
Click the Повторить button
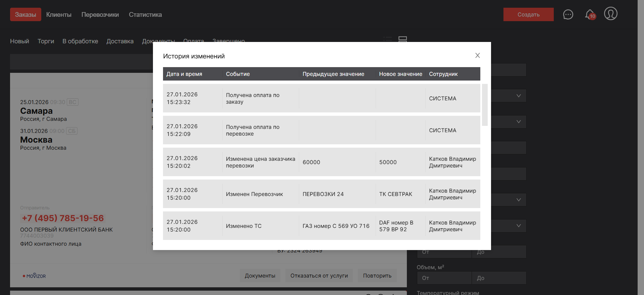[x=377, y=276]
